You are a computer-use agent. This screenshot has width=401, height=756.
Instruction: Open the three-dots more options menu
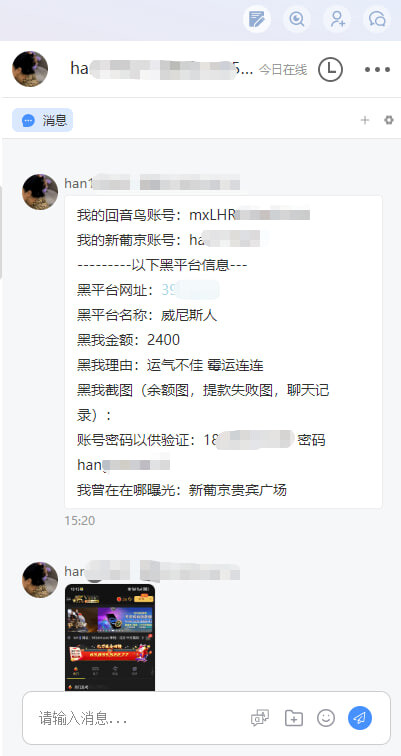click(x=377, y=70)
